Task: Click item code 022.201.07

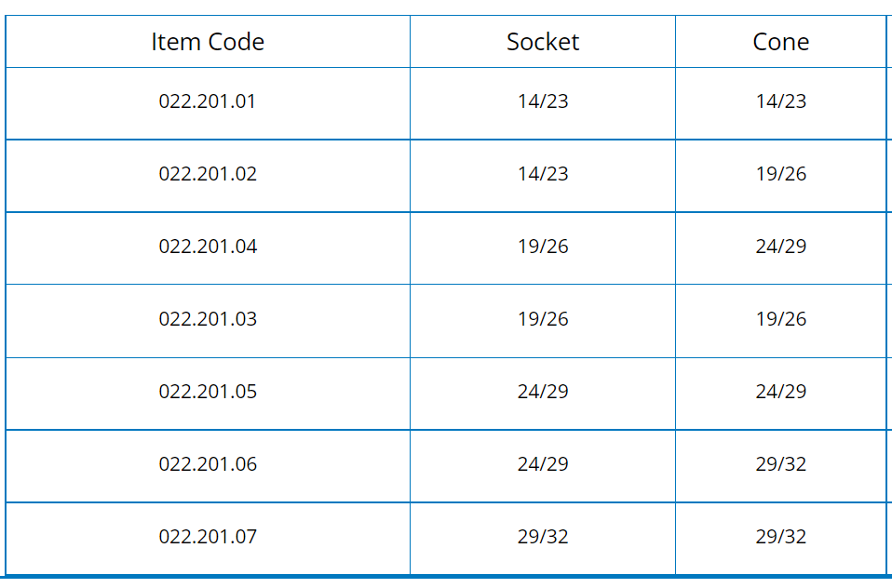Action: click(x=208, y=537)
